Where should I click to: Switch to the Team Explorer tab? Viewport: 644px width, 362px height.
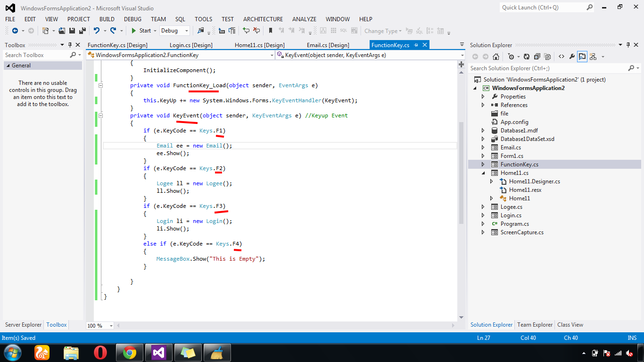pos(535,325)
